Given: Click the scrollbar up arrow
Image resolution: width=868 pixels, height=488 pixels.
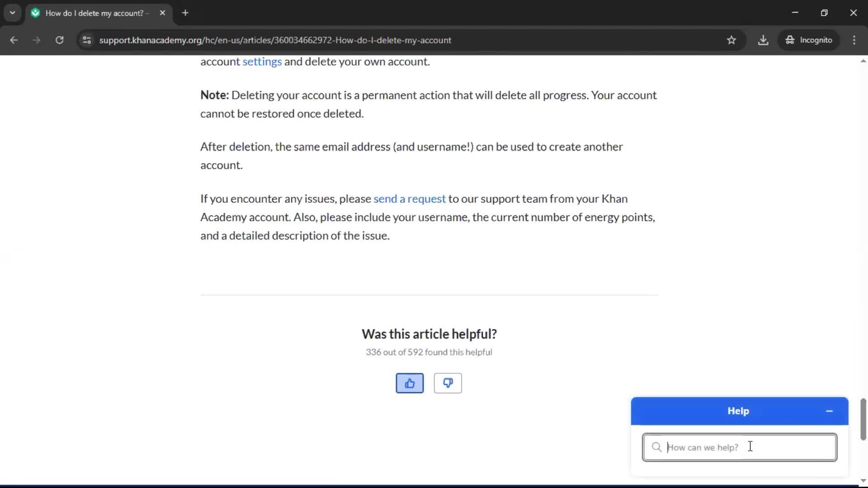Looking at the screenshot, I should pyautogui.click(x=863, y=61).
